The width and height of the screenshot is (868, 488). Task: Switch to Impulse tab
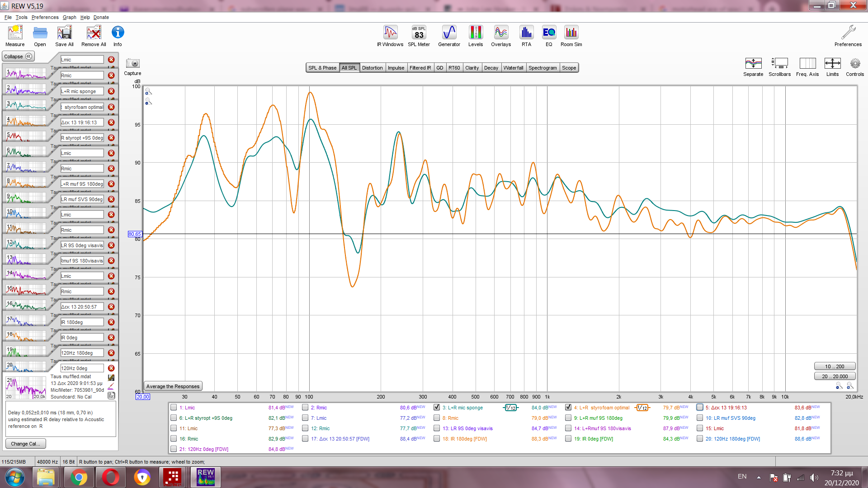[x=396, y=68]
